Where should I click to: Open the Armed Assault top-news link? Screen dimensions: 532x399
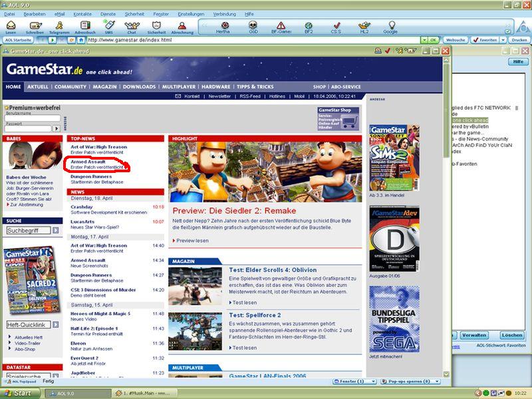(88, 162)
